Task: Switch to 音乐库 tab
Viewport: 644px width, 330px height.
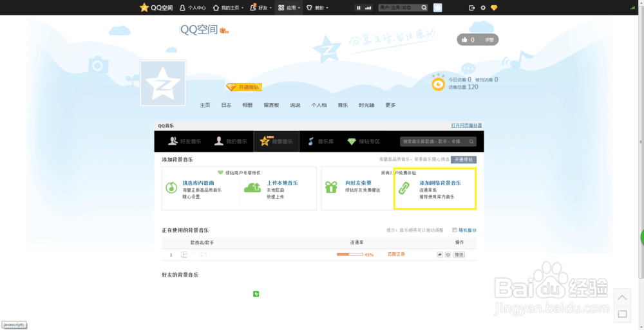Action: tap(321, 141)
